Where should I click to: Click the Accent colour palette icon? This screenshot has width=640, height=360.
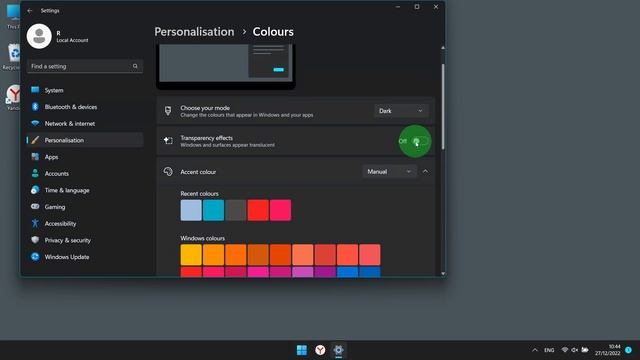(168, 171)
